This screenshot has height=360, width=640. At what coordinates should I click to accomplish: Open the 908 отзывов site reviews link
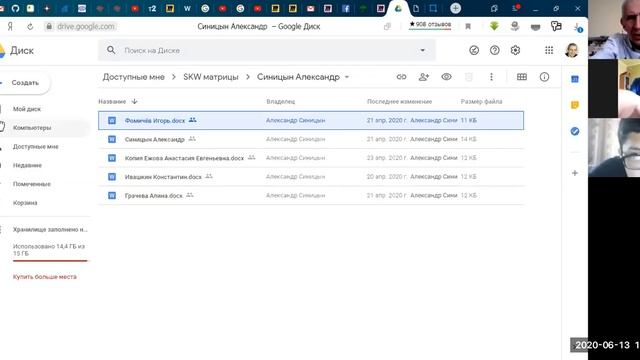[x=430, y=25]
